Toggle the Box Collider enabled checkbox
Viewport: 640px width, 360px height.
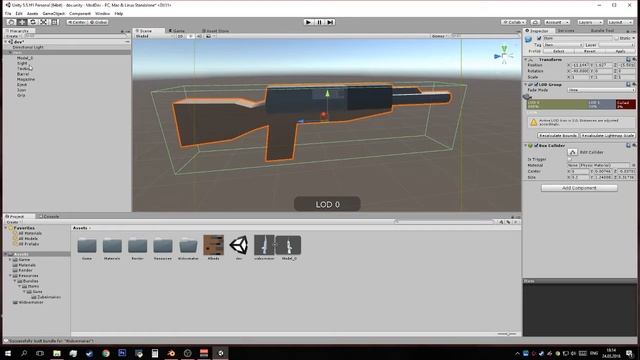pyautogui.click(x=536, y=145)
